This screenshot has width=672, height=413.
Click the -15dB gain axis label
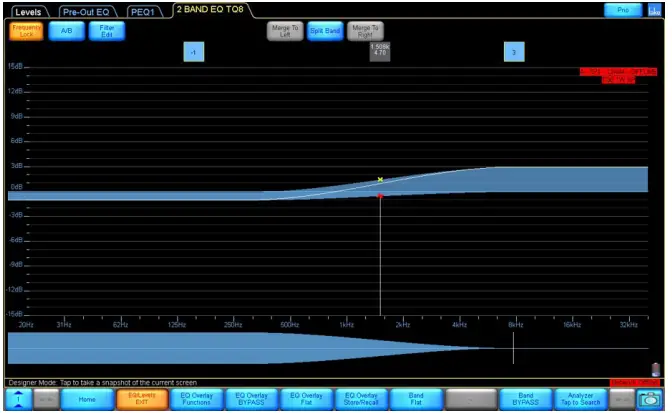coord(15,314)
